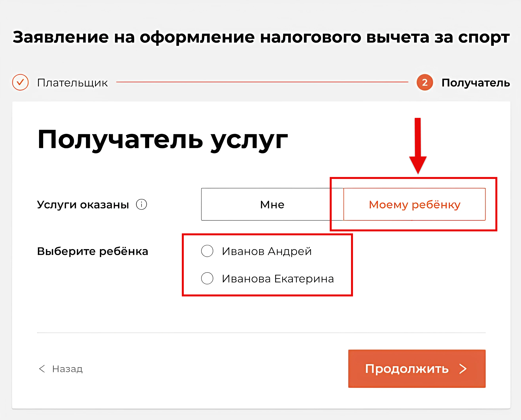521x420 pixels.
Task: Click the step 2 circle indicator
Action: click(425, 82)
